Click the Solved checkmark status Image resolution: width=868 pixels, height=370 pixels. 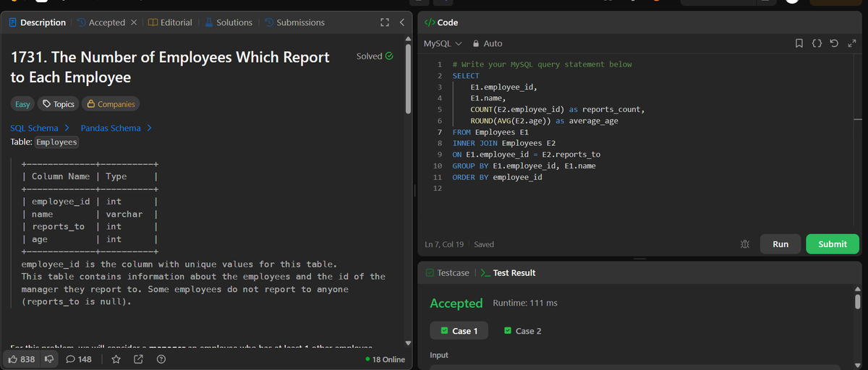point(375,56)
